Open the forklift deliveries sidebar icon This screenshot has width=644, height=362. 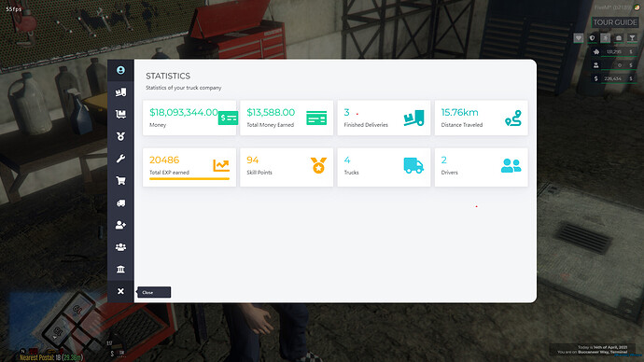(x=120, y=92)
